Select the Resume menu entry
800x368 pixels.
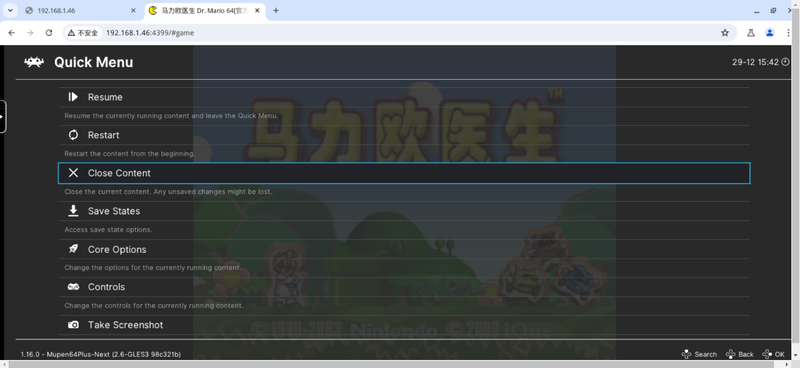tap(404, 97)
